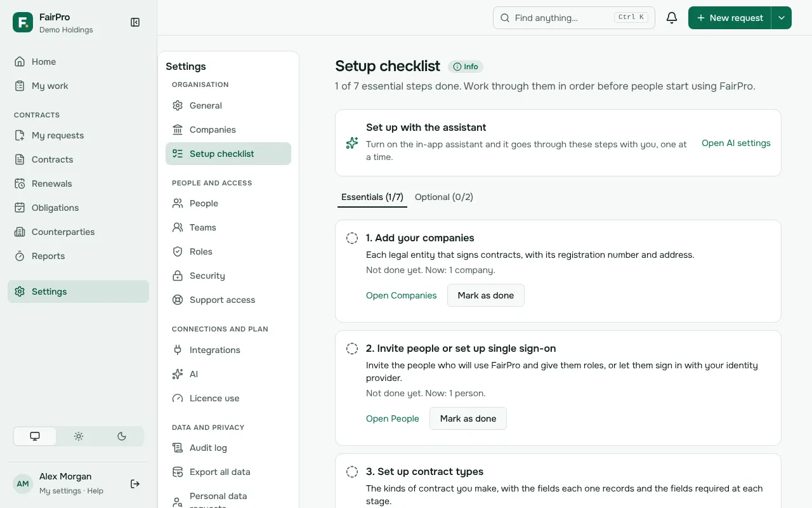The height and width of the screenshot is (508, 812).
Task: Open AI settings from settings menu
Action: point(228,374)
